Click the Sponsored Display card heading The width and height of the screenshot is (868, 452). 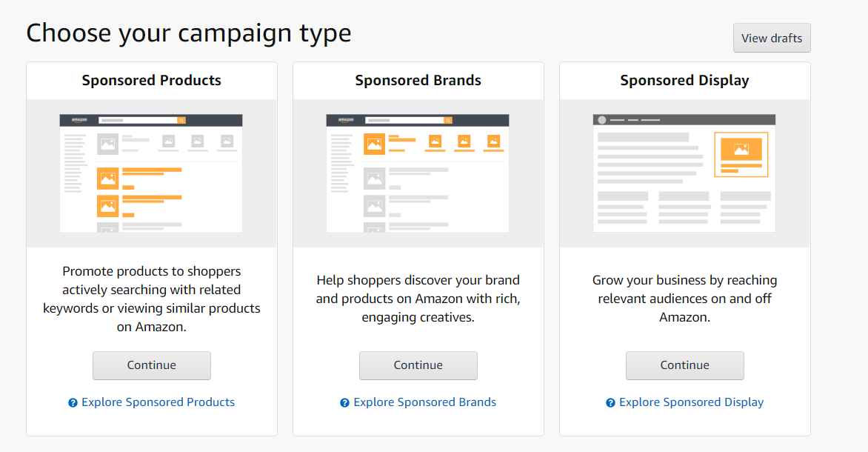click(685, 80)
